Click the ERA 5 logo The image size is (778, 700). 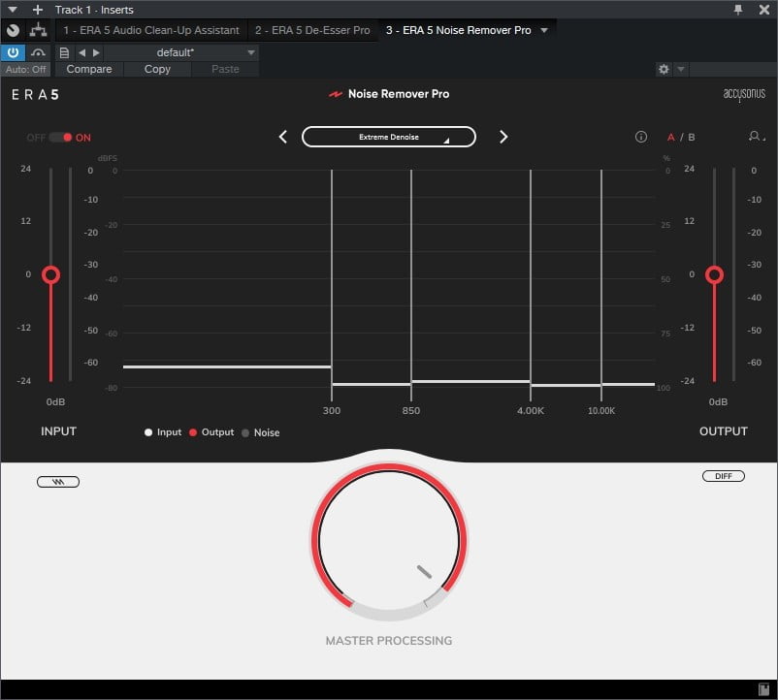(x=35, y=95)
